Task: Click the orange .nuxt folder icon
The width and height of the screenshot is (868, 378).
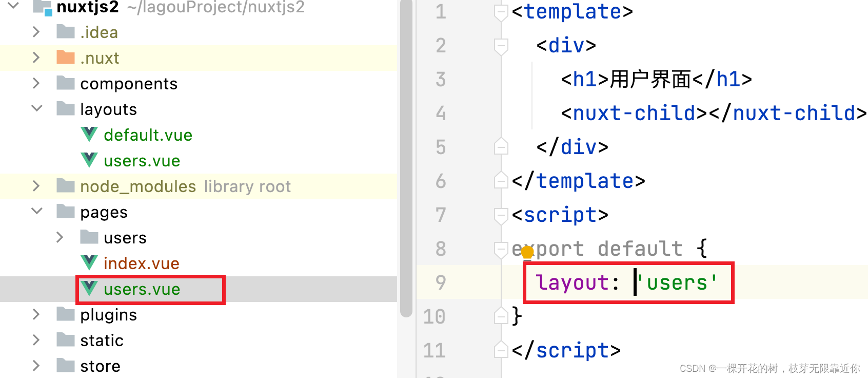Action: point(66,57)
